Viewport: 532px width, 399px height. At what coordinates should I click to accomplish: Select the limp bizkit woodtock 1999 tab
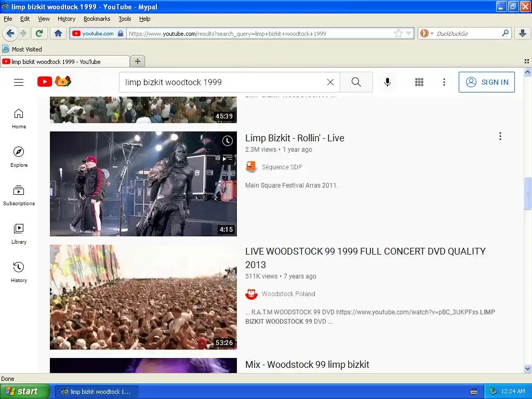coord(65,61)
